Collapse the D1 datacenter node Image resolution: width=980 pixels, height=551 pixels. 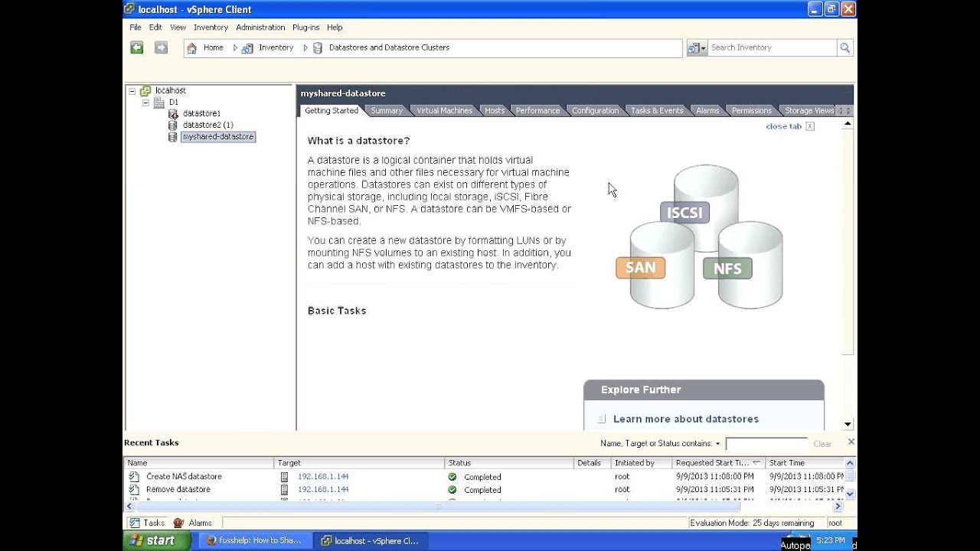[145, 102]
